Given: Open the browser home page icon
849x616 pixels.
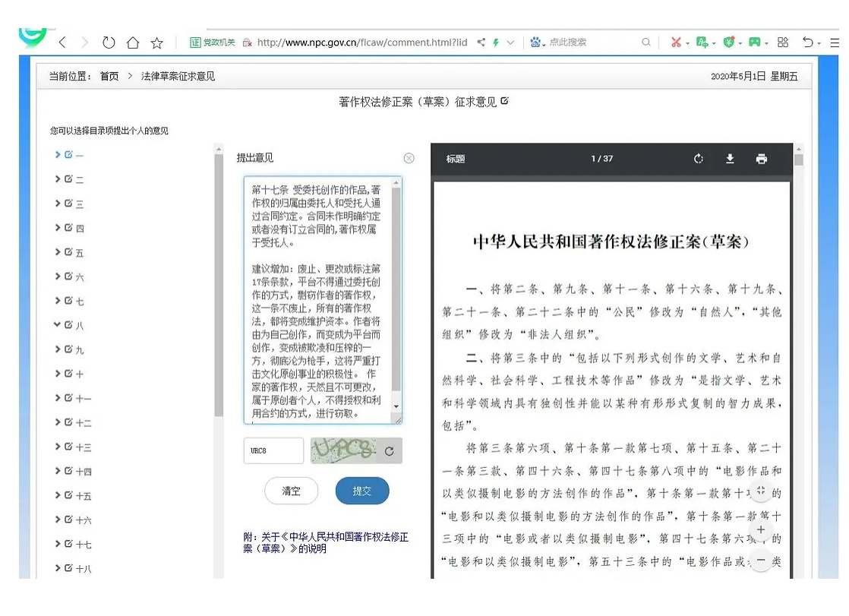Looking at the screenshot, I should coord(133,43).
